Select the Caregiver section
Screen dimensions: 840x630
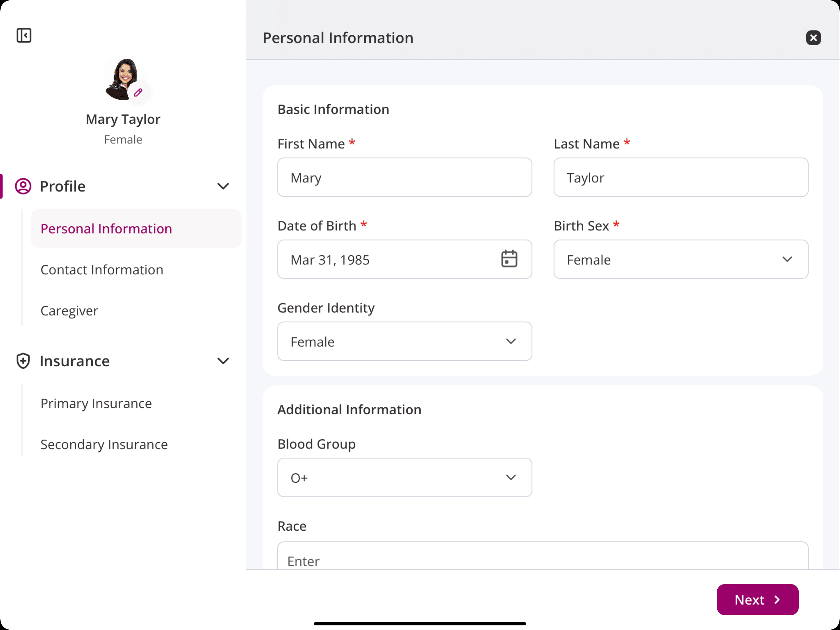69,310
